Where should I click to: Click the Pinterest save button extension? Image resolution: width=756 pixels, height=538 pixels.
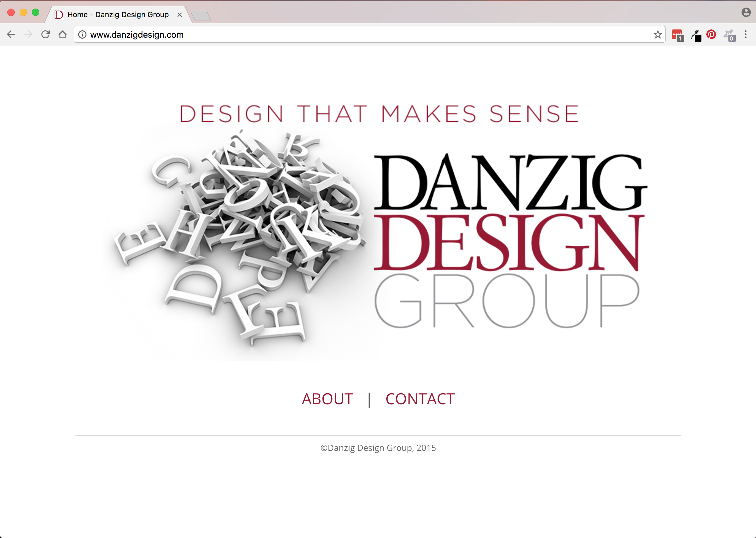click(x=711, y=34)
